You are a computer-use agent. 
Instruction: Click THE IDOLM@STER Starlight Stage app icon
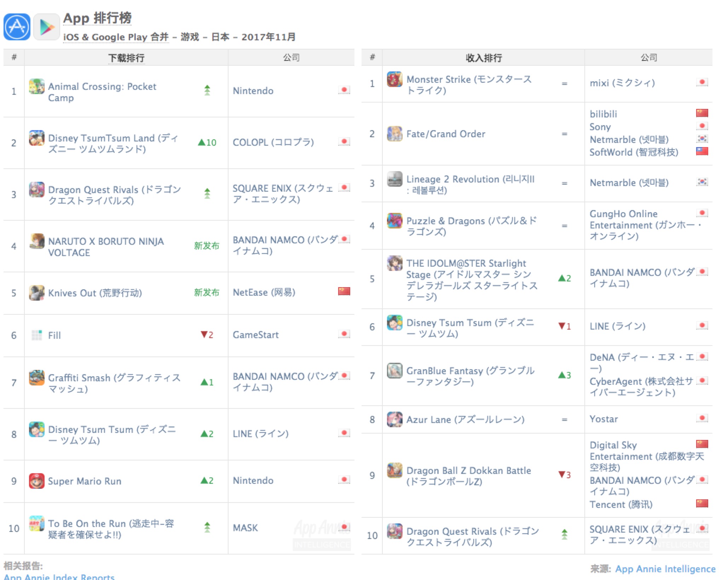point(395,263)
